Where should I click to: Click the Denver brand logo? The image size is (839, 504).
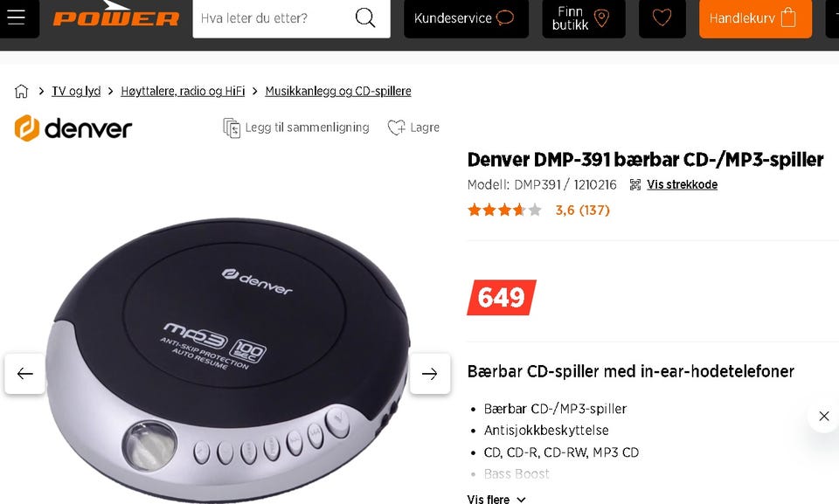[x=73, y=128]
